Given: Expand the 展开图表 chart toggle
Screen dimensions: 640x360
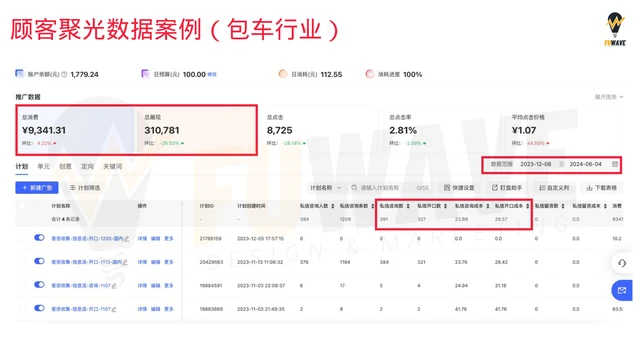Looking at the screenshot, I should click(x=609, y=97).
